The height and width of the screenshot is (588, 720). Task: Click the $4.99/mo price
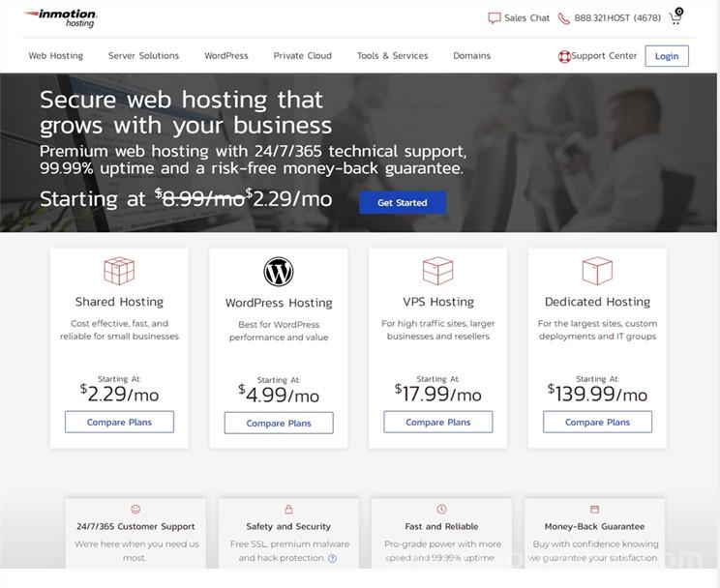(279, 395)
